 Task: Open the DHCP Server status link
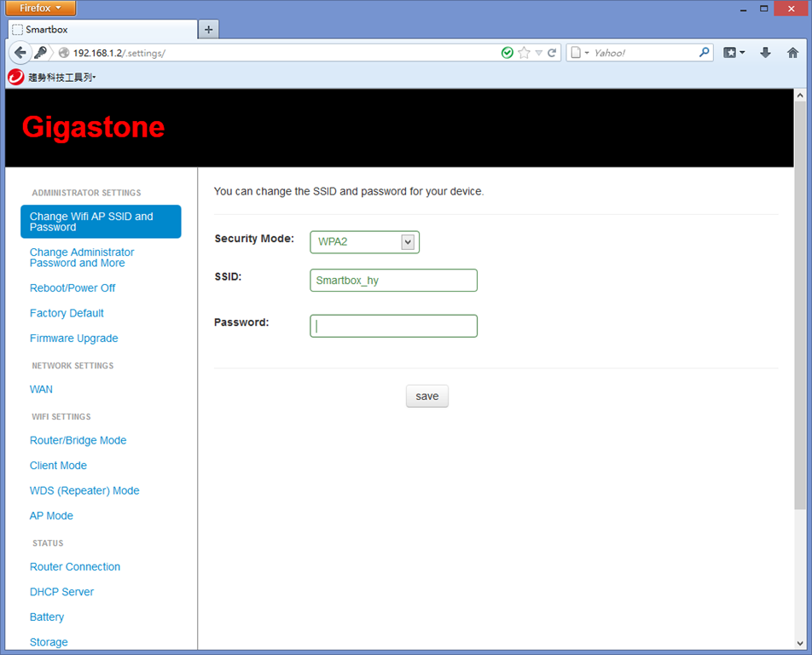61,592
